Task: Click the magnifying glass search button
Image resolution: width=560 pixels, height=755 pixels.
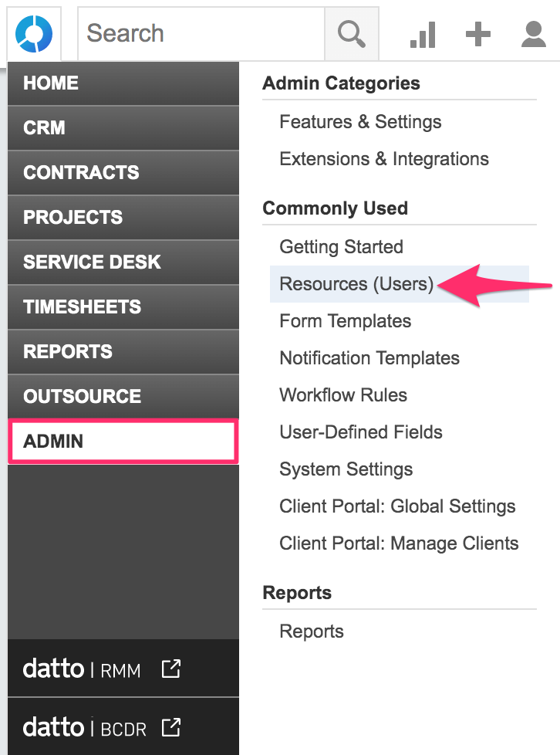Action: [x=351, y=34]
